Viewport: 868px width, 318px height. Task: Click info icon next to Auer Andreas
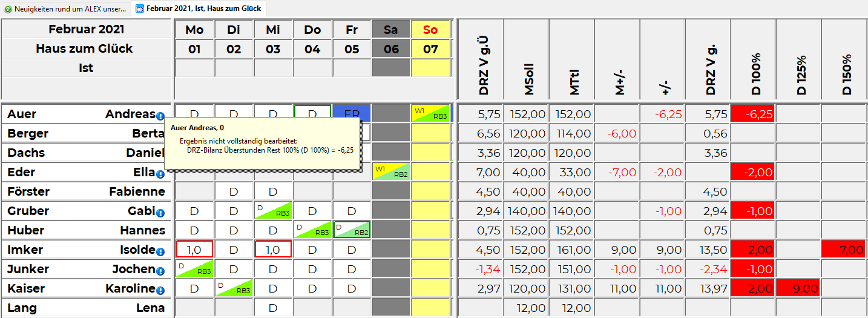coord(160,116)
